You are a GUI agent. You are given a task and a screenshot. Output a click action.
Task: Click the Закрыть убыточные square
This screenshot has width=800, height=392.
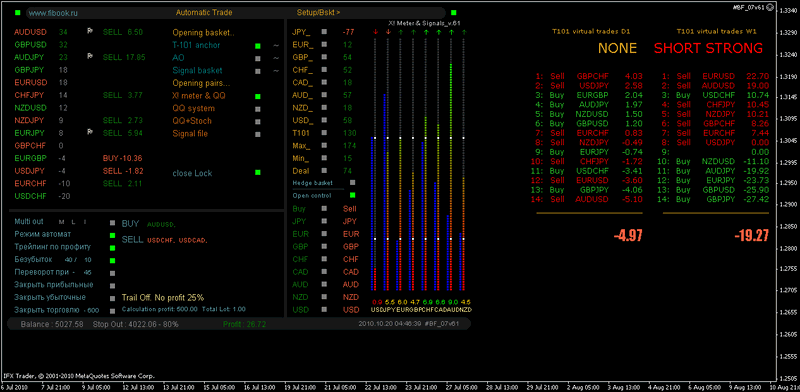[113, 299]
